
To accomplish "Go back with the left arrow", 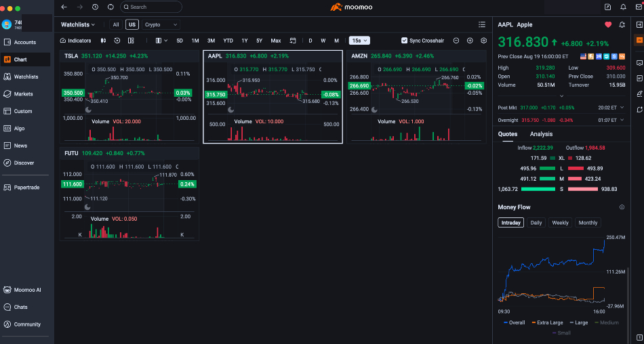I will point(64,7).
